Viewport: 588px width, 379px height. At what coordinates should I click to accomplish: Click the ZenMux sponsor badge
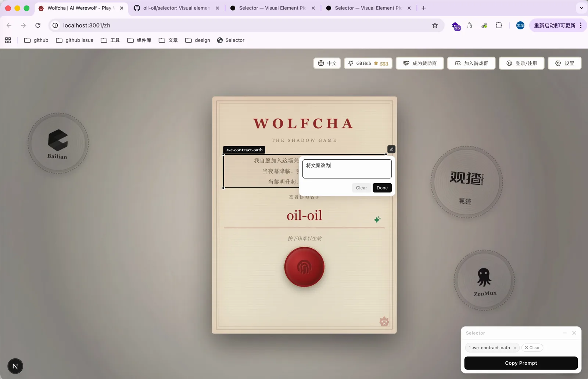(484, 280)
